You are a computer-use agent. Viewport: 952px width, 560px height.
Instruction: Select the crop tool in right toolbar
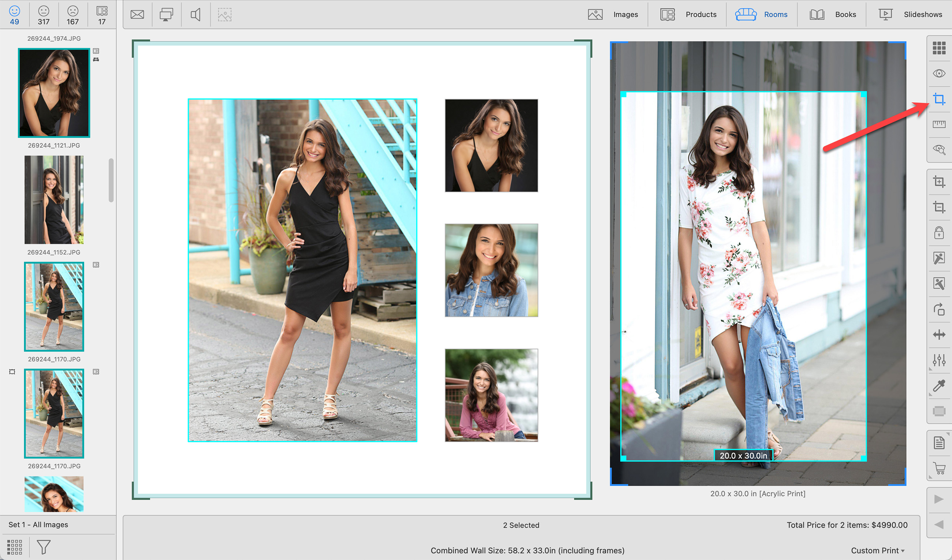coord(939,99)
